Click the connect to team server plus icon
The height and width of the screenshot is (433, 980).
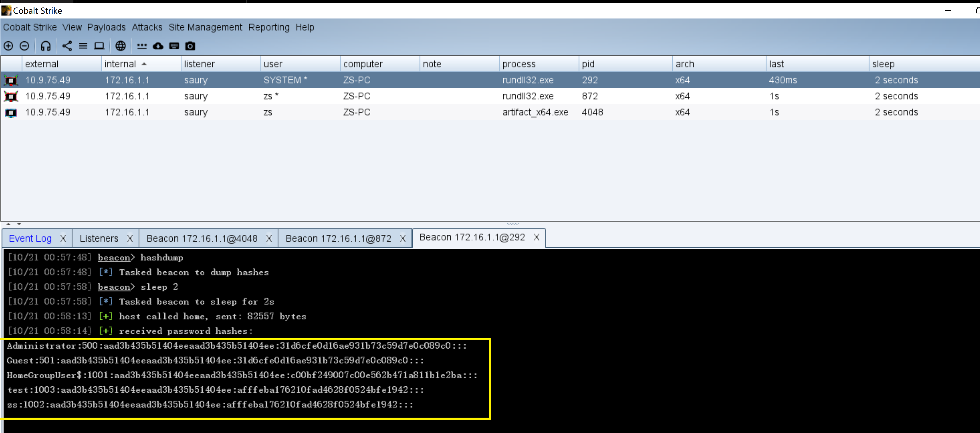[x=8, y=46]
